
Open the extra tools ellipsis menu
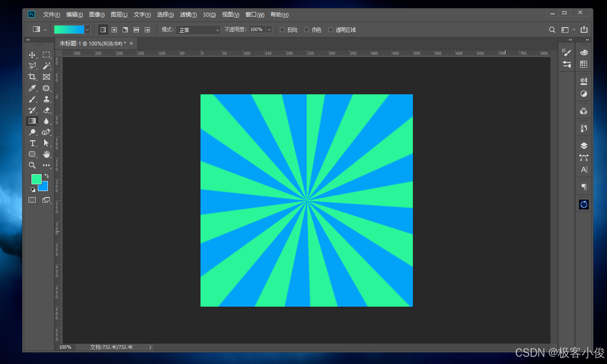click(46, 165)
